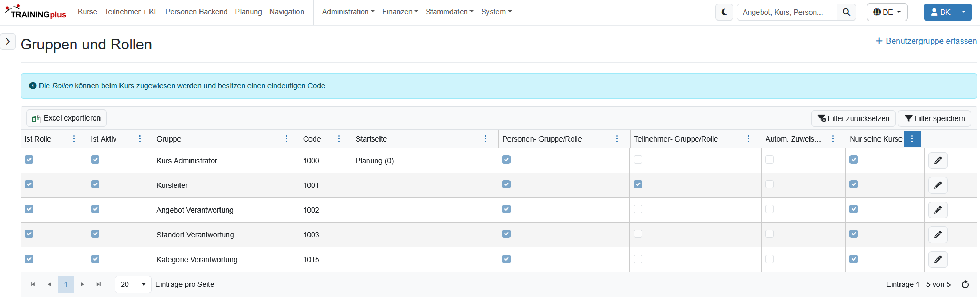Viewport: 980px width, 299px height.
Task: Click pencil icon for Kursleiter row
Action: pyautogui.click(x=938, y=185)
